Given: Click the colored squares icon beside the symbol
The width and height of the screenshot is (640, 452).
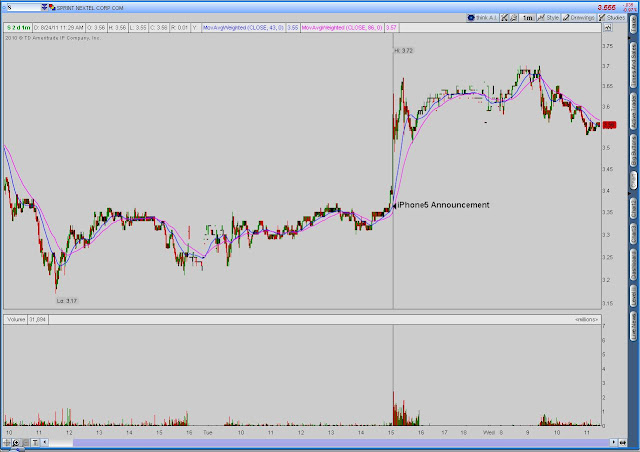Looking at the screenshot, I should click(x=52, y=7).
